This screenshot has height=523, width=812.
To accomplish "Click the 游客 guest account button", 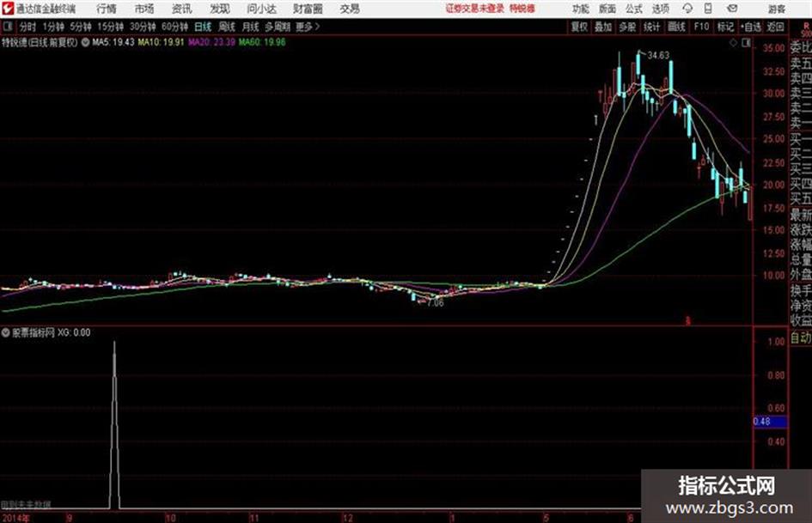I will click(x=777, y=9).
